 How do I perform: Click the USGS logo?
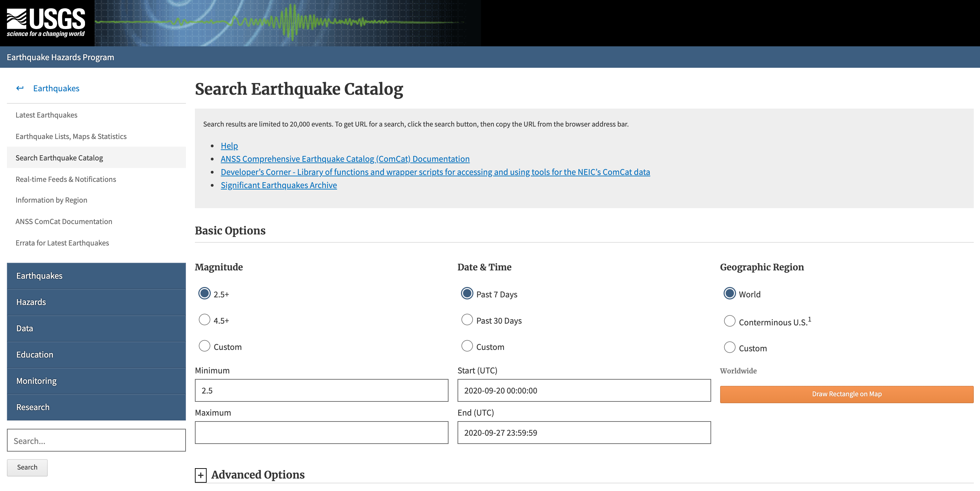(x=46, y=23)
